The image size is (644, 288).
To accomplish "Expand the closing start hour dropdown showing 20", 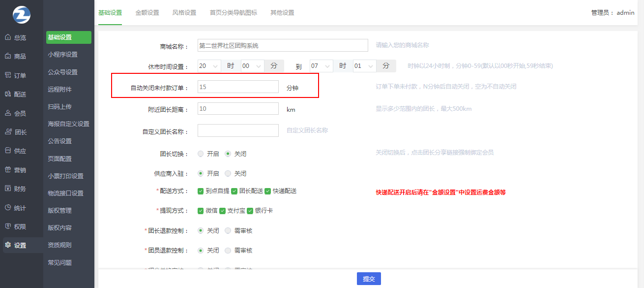I will [209, 66].
